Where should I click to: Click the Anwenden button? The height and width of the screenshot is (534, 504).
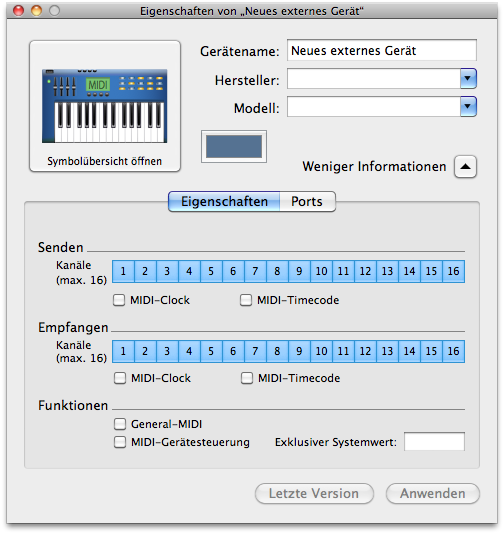click(x=432, y=493)
